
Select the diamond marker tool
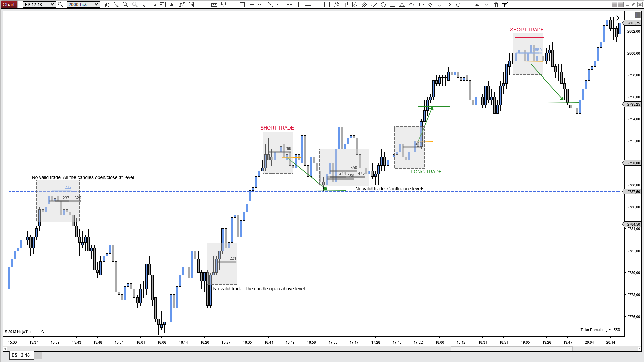click(449, 4)
